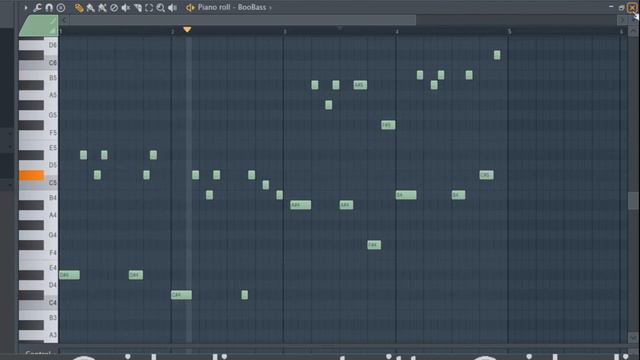The width and height of the screenshot is (640, 360).
Task: Select the Slice tool
Action: coord(138,7)
